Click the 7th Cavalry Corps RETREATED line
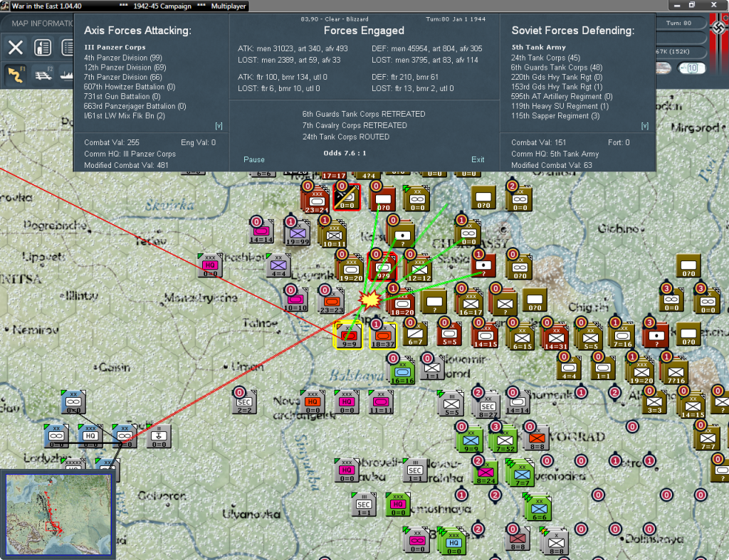This screenshot has height=560, width=729. 355,125
